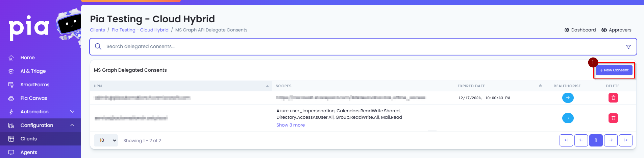Click the AI & Triage icon
Viewport: 644px width, 158px height.
tap(11, 71)
